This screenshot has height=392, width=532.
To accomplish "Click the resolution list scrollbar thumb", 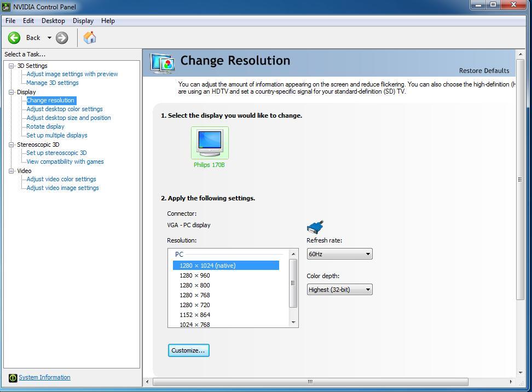I will [293, 283].
